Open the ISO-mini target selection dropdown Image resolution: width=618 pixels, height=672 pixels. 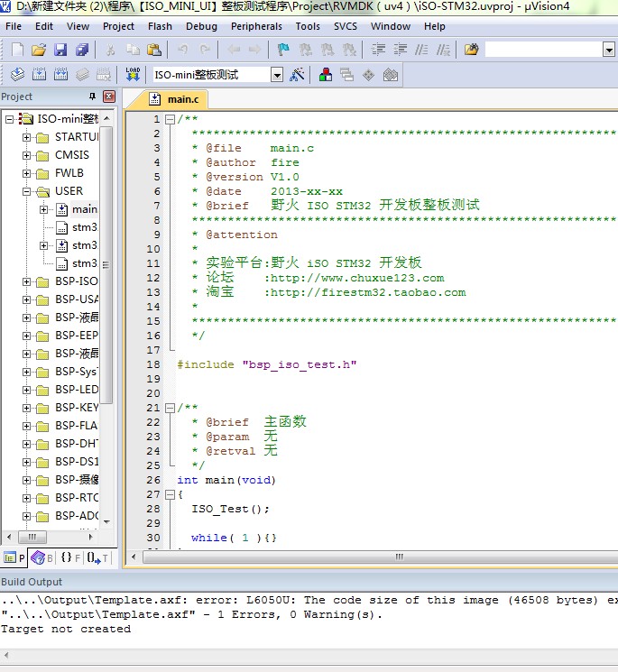coord(277,75)
